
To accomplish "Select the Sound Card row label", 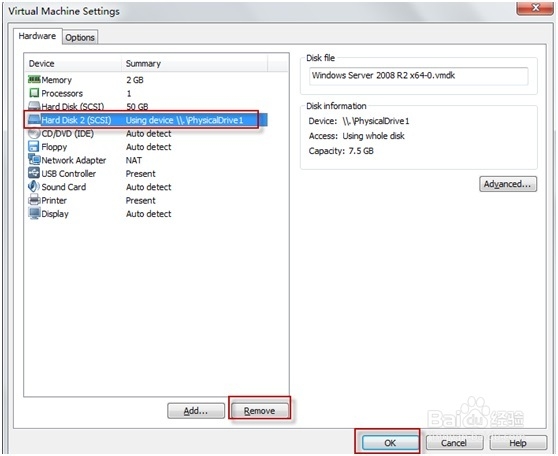I will click(64, 187).
